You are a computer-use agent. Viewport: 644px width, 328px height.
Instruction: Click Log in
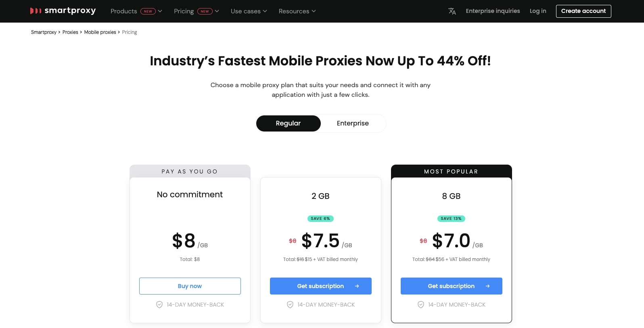click(x=537, y=11)
